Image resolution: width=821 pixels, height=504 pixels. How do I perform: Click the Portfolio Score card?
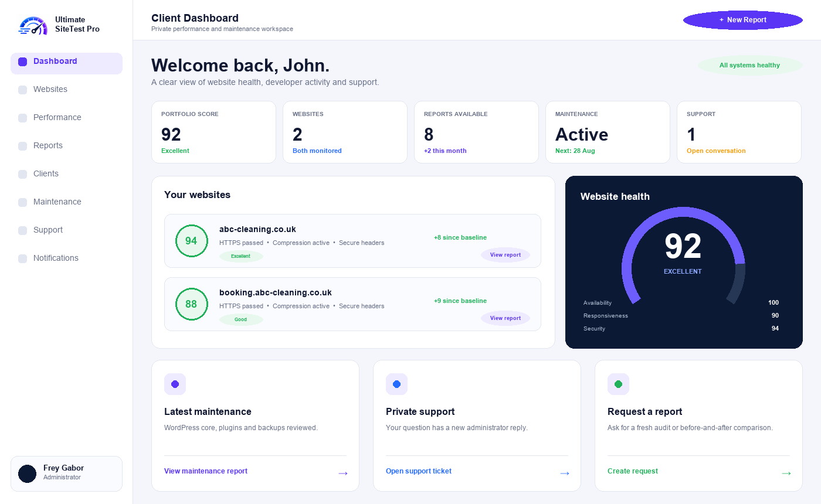tap(214, 132)
